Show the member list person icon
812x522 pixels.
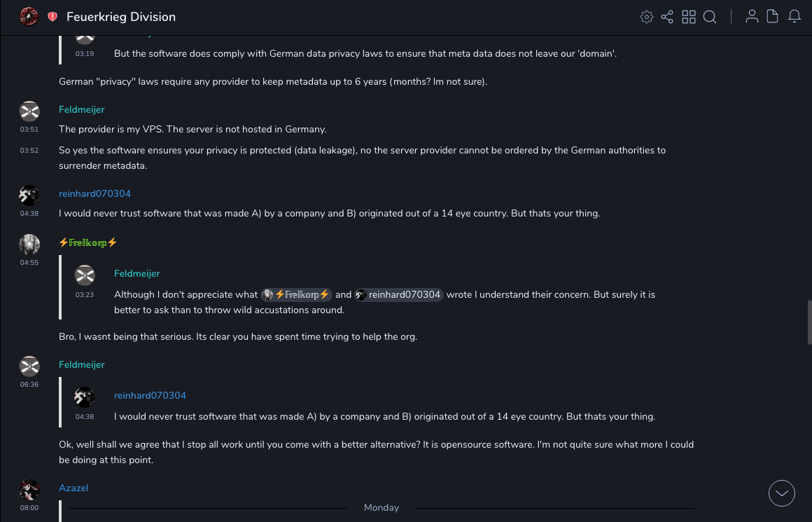click(752, 17)
